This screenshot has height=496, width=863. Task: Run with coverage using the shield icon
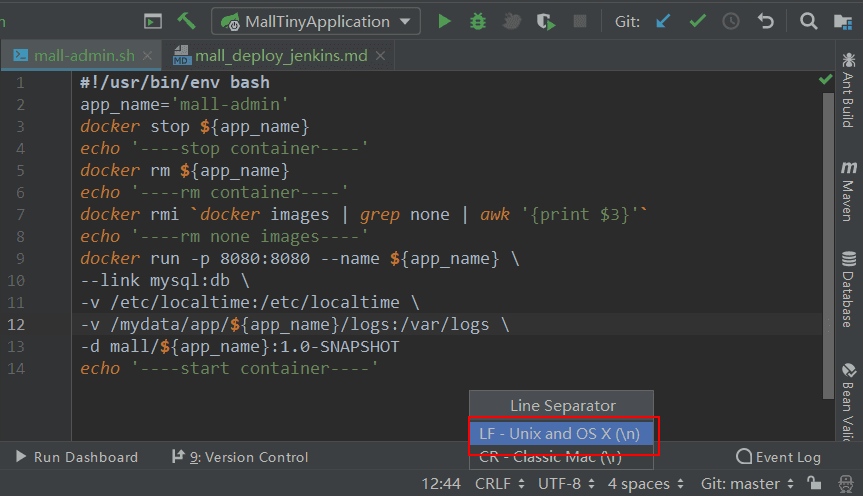point(545,21)
